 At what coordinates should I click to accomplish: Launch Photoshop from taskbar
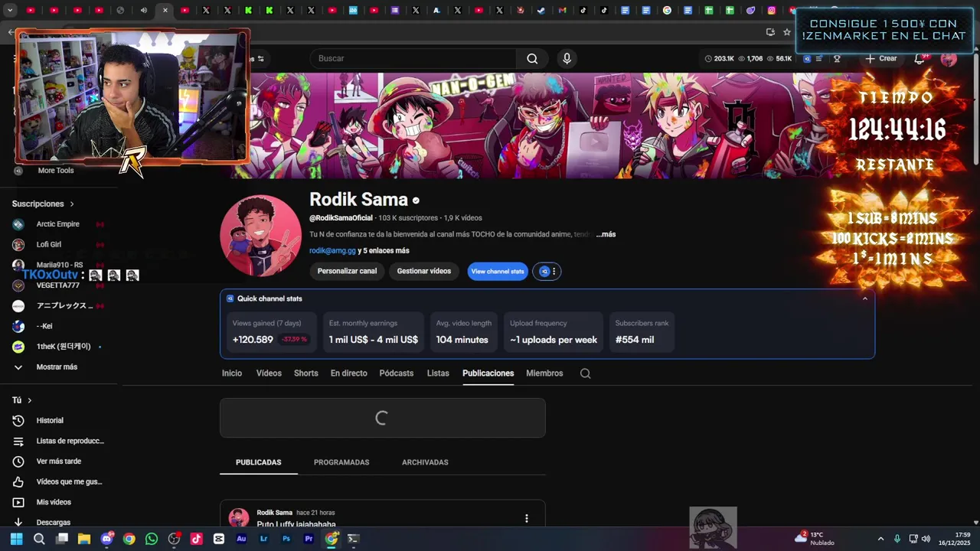click(x=286, y=539)
